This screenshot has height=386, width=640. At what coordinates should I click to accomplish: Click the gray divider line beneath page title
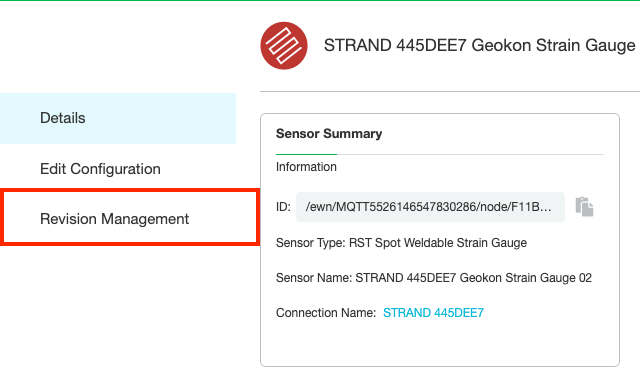pyautogui.click(x=450, y=91)
